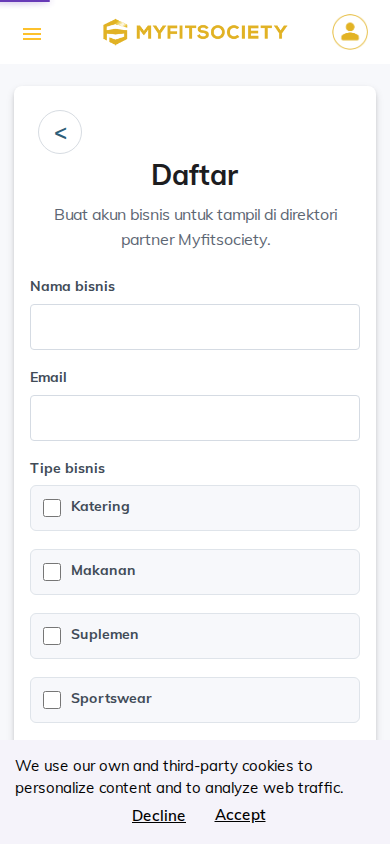
Task: Open the user profile account icon
Action: click(350, 32)
